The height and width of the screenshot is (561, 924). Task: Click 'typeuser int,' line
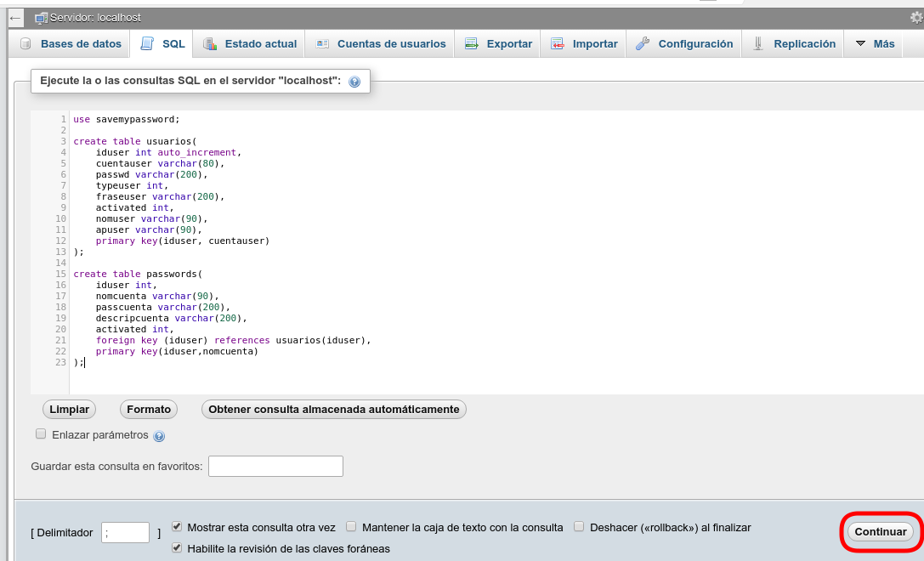point(132,185)
